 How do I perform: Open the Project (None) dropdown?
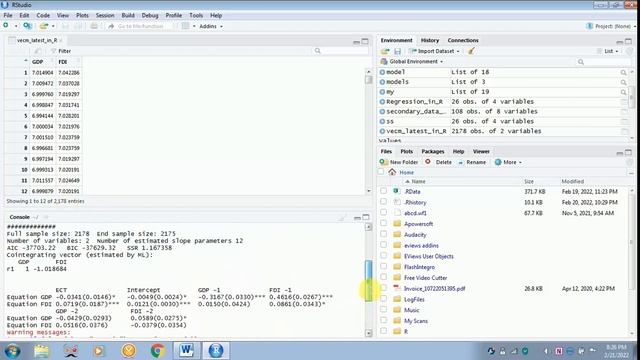click(611, 26)
